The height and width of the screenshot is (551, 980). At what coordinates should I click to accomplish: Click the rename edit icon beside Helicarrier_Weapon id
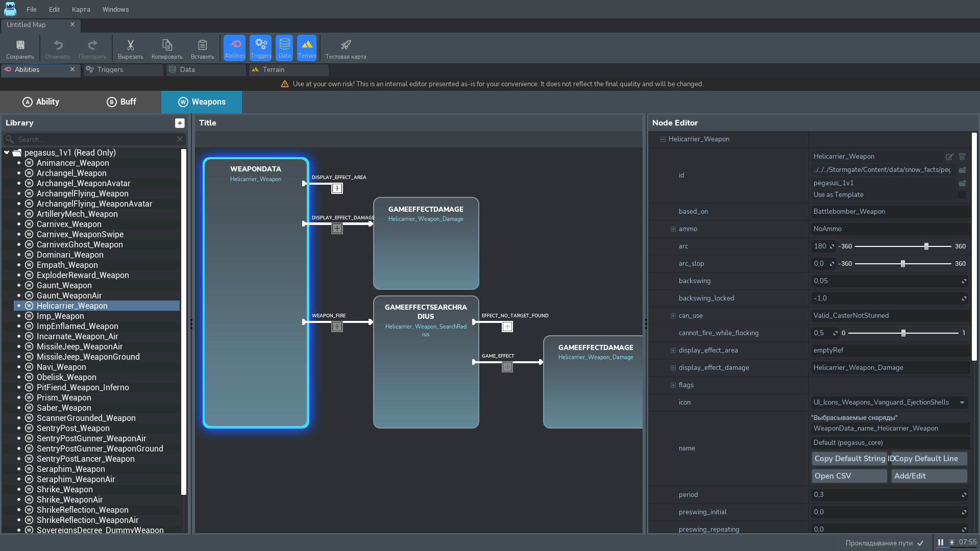(x=949, y=157)
